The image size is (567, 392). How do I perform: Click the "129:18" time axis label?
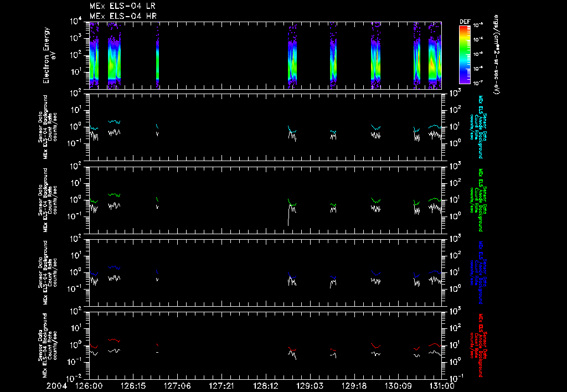[x=353, y=386]
